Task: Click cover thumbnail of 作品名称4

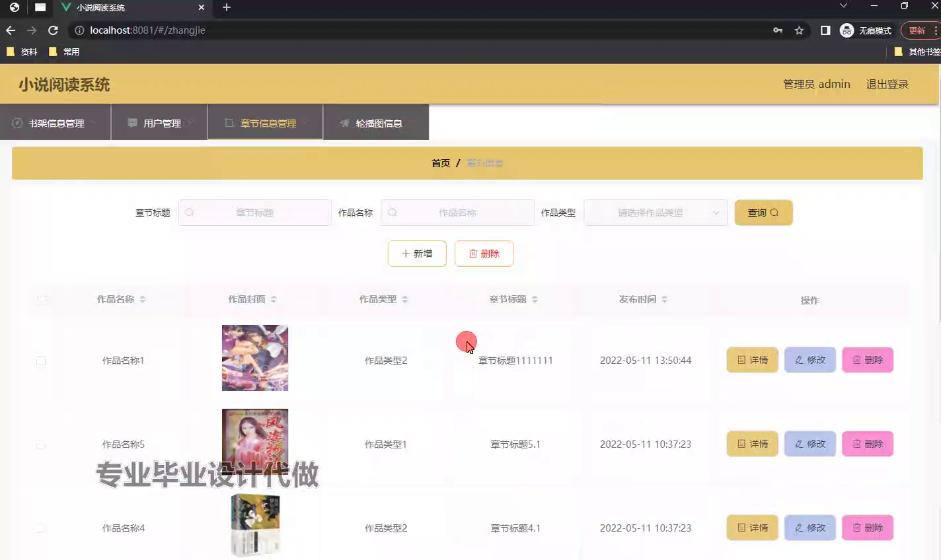Action: (x=255, y=526)
